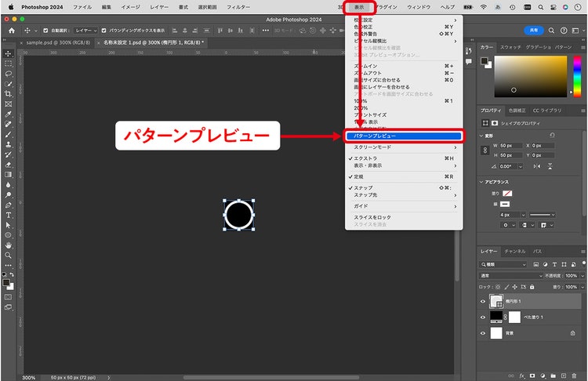Viewport: 588px width, 381px height.
Task: Open the search icon beside share button
Action: pyautogui.click(x=551, y=31)
